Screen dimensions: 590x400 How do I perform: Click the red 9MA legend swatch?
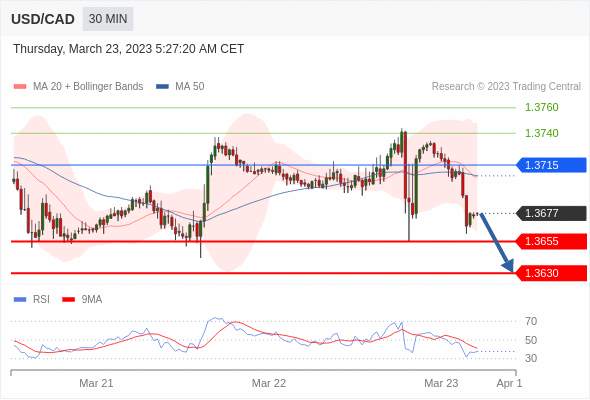tap(68, 300)
